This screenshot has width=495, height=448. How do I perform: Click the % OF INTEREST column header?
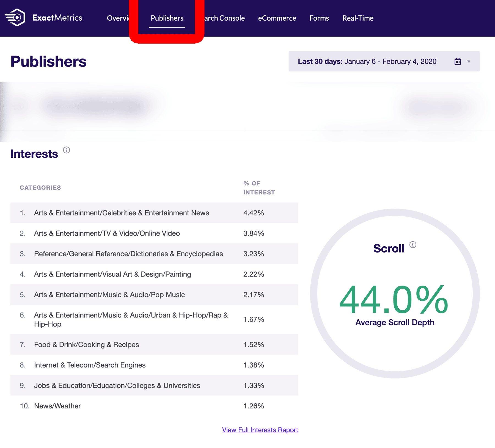click(x=259, y=188)
